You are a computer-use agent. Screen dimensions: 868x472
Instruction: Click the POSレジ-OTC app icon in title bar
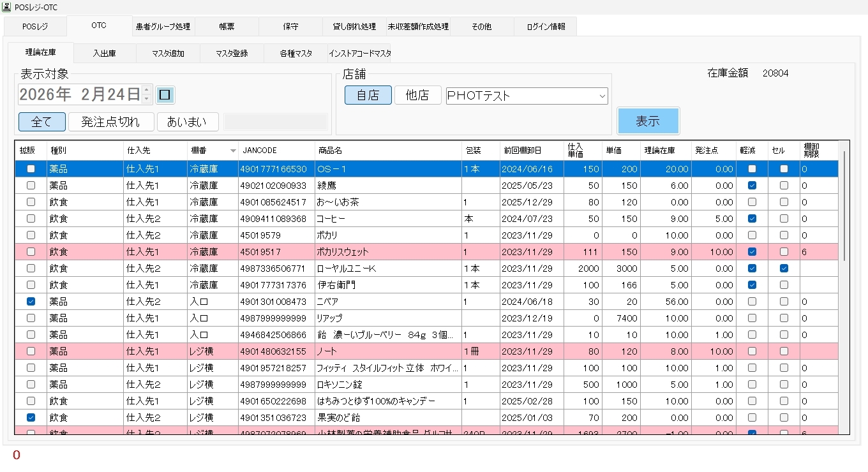pos(7,7)
